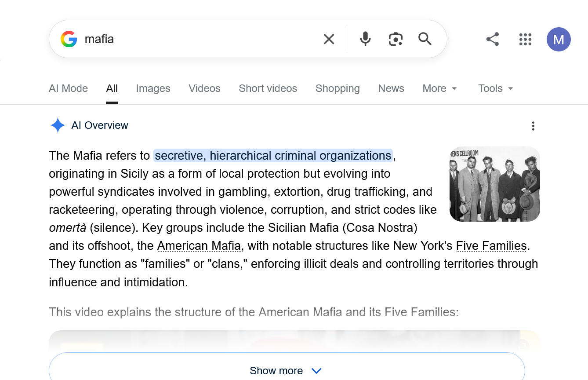The width and height of the screenshot is (588, 380).
Task: Open the Tools dropdown
Action: coord(495,88)
